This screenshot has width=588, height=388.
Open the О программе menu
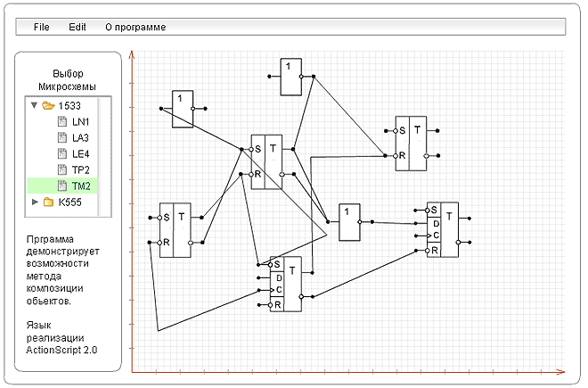[135, 27]
